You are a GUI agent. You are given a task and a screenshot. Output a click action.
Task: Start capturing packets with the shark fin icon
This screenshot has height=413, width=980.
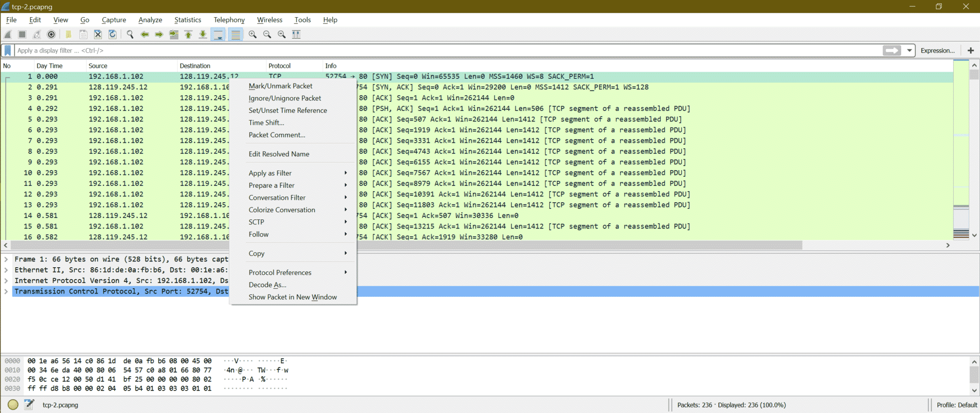coord(8,34)
